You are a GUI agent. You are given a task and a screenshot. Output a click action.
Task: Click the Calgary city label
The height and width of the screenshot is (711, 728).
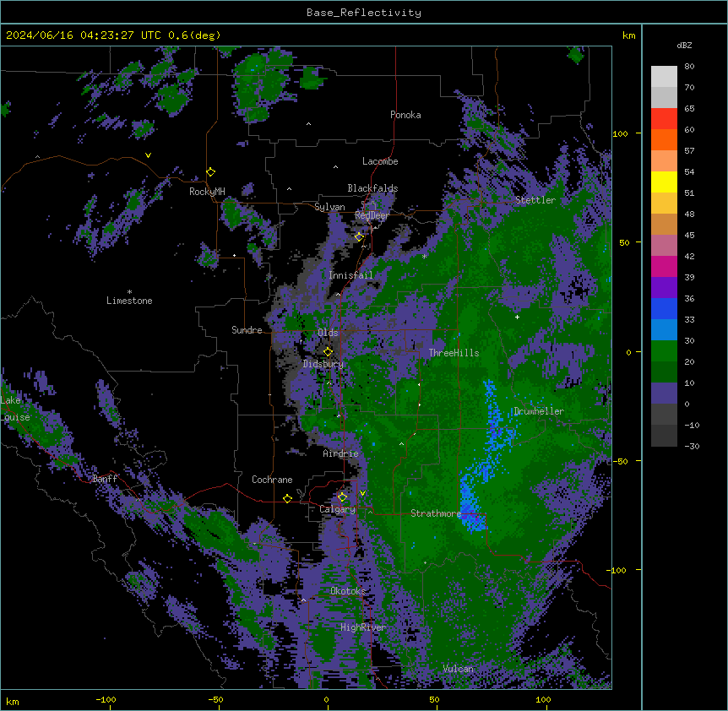click(x=337, y=509)
